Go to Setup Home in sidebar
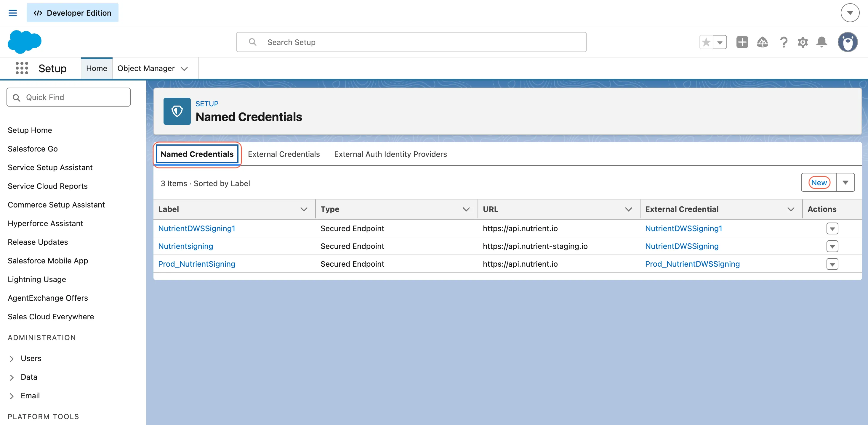The width and height of the screenshot is (868, 425). pyautogui.click(x=30, y=130)
